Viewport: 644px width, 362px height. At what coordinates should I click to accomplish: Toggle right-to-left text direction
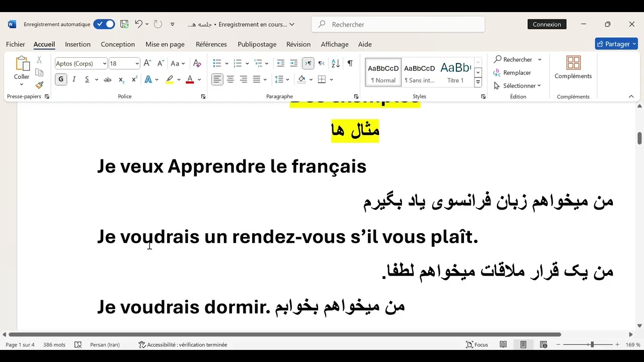(x=321, y=63)
